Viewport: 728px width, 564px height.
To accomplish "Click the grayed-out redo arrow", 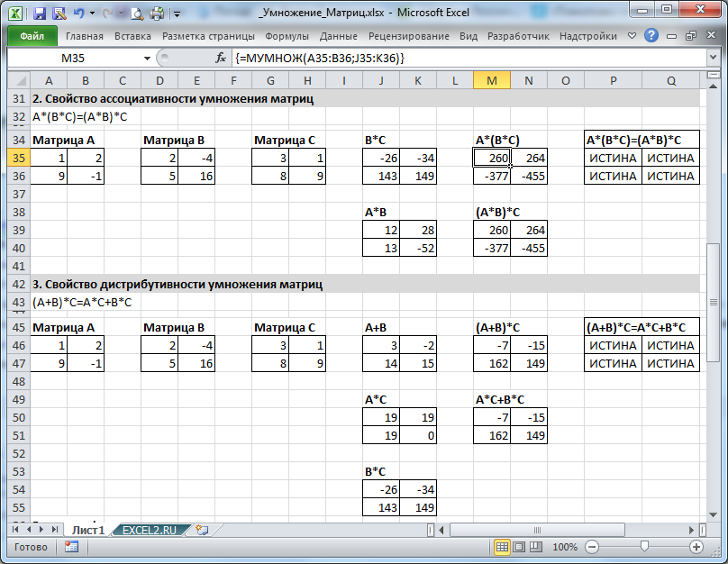I will click(x=108, y=13).
